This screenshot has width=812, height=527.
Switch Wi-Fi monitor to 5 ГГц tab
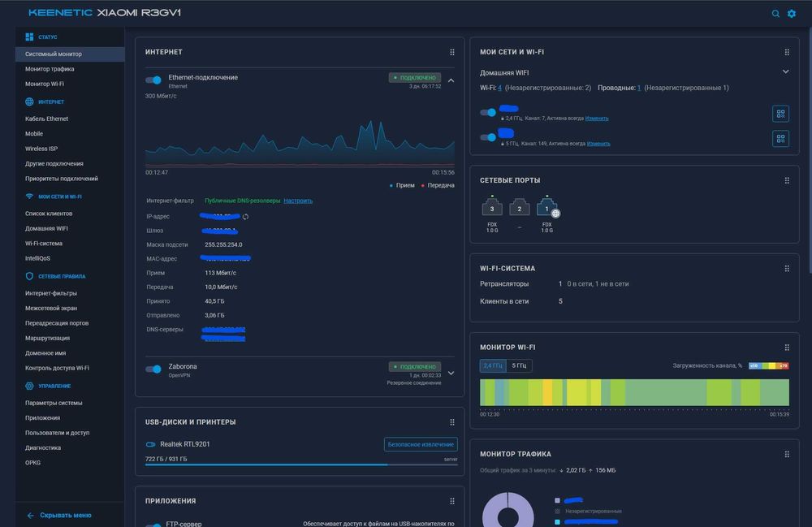click(519, 365)
